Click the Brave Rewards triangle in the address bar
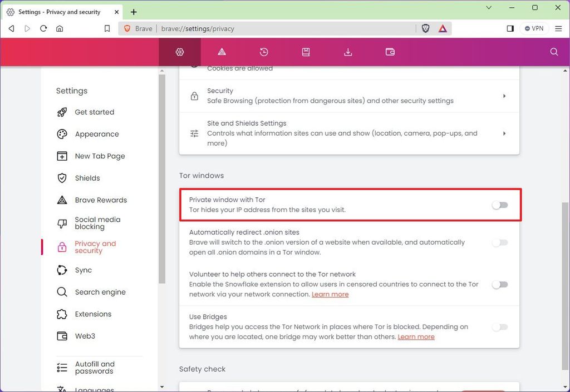 (443, 28)
